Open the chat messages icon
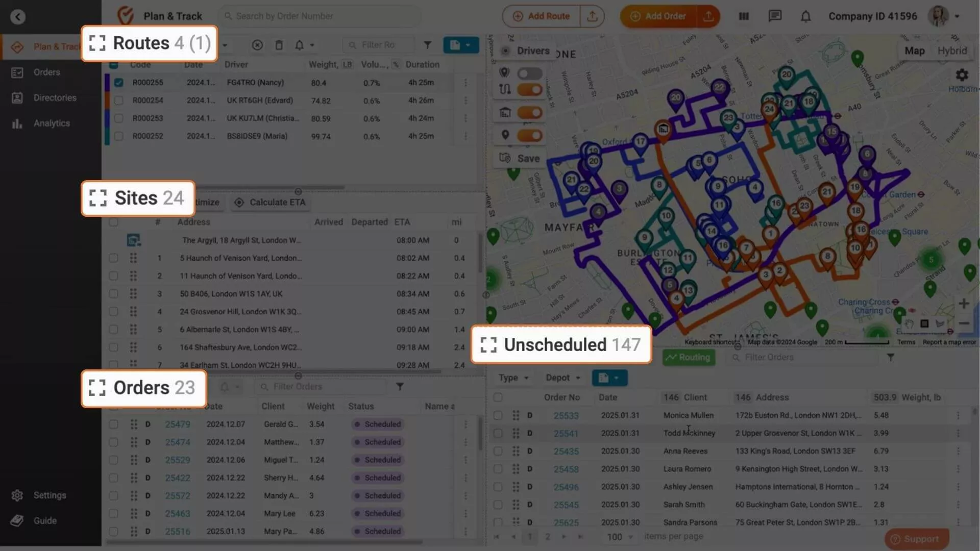 pos(775,16)
